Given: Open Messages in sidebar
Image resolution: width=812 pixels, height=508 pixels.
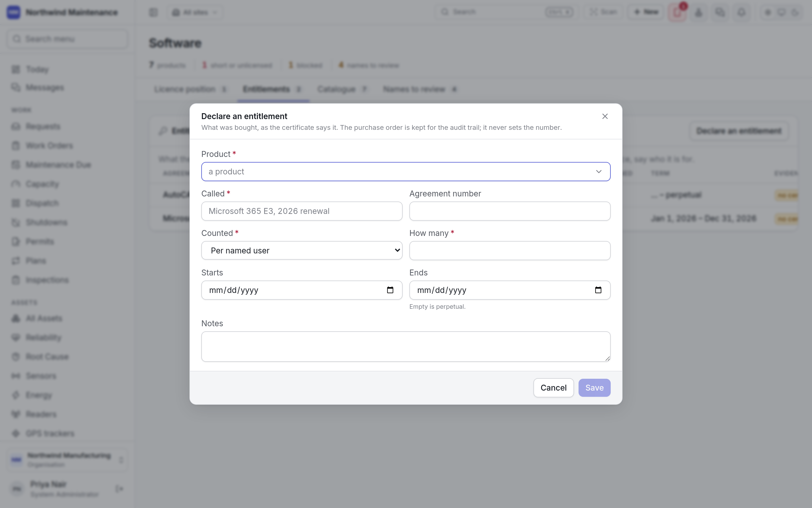Looking at the screenshot, I should click(67, 87).
